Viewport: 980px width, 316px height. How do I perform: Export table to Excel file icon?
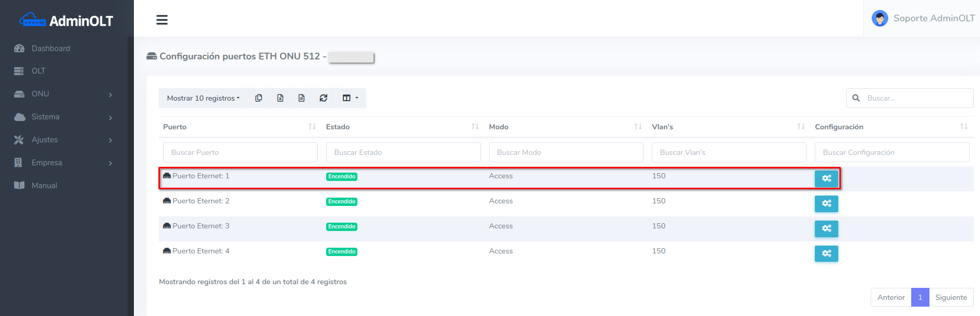[x=280, y=98]
